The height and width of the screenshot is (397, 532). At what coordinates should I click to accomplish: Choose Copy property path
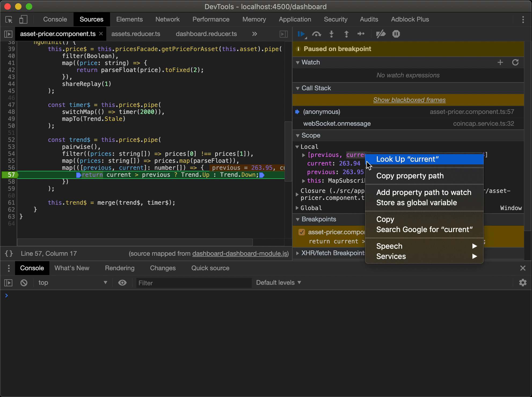coord(410,176)
